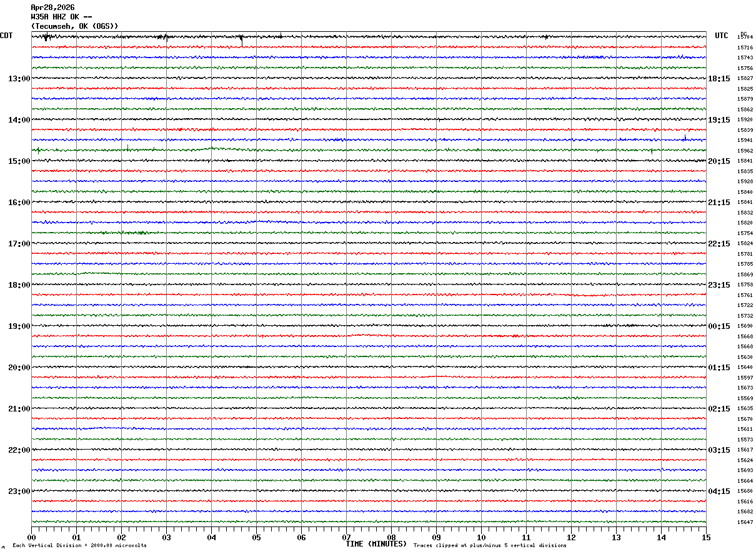Click DC offset value 15611

point(745,430)
